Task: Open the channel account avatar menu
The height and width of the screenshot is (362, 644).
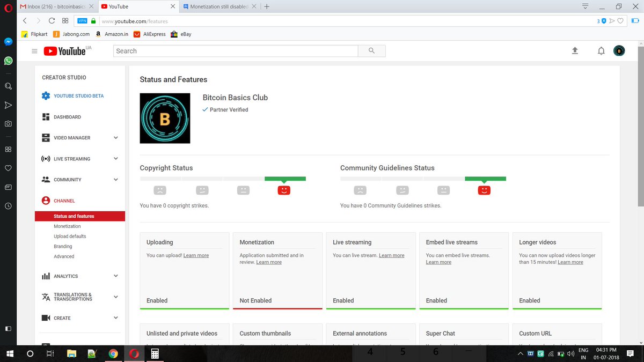Action: click(x=619, y=51)
